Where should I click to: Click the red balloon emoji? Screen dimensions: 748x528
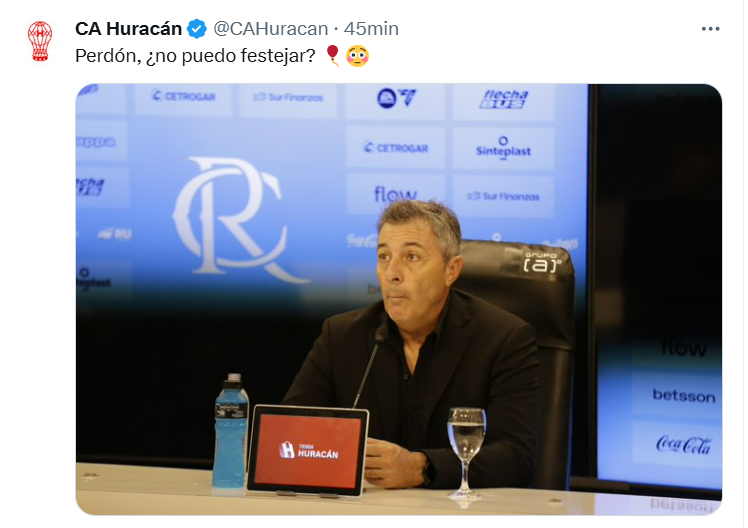(333, 56)
